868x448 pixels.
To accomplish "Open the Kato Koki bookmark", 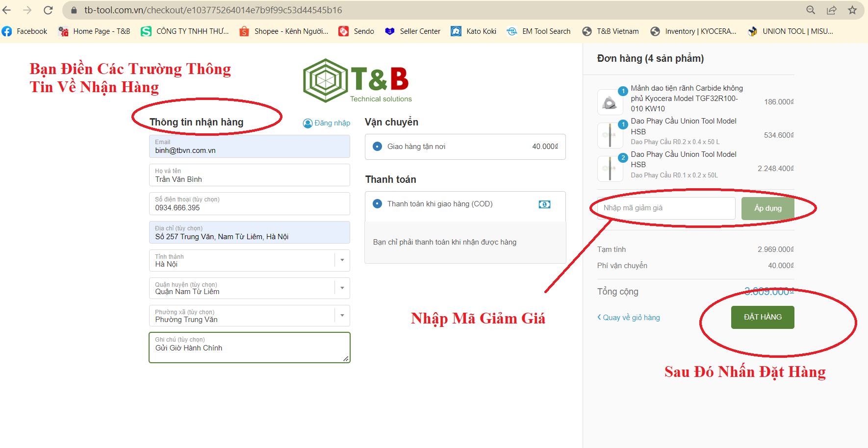I will (x=474, y=31).
